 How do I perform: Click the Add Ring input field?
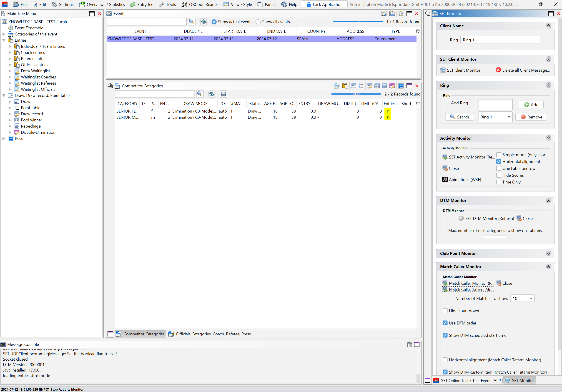(x=495, y=105)
